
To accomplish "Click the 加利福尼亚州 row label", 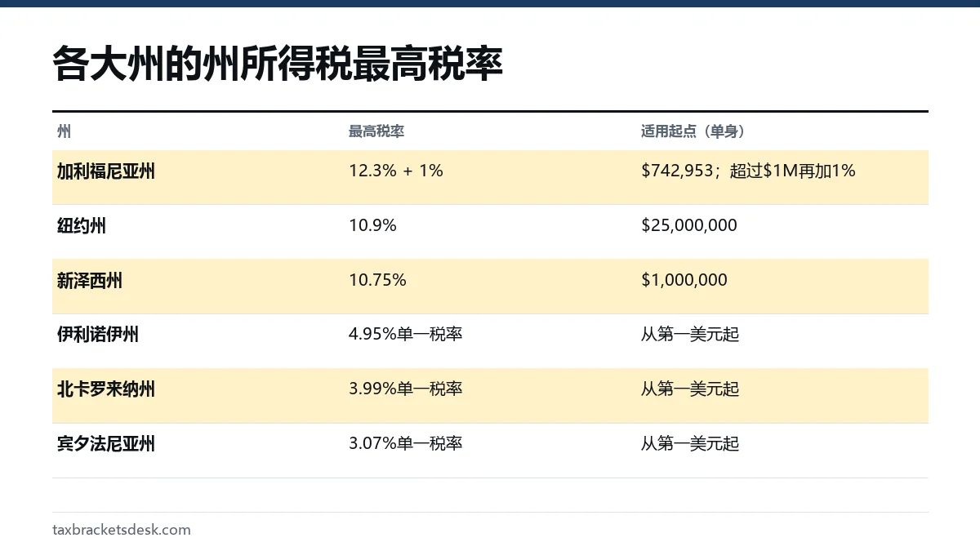I will pos(106,171).
